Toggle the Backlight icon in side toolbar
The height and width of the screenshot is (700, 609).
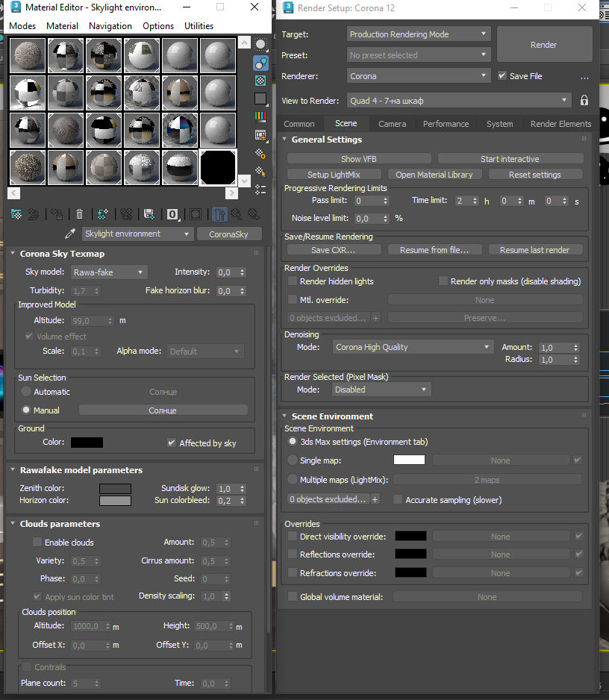point(260,63)
